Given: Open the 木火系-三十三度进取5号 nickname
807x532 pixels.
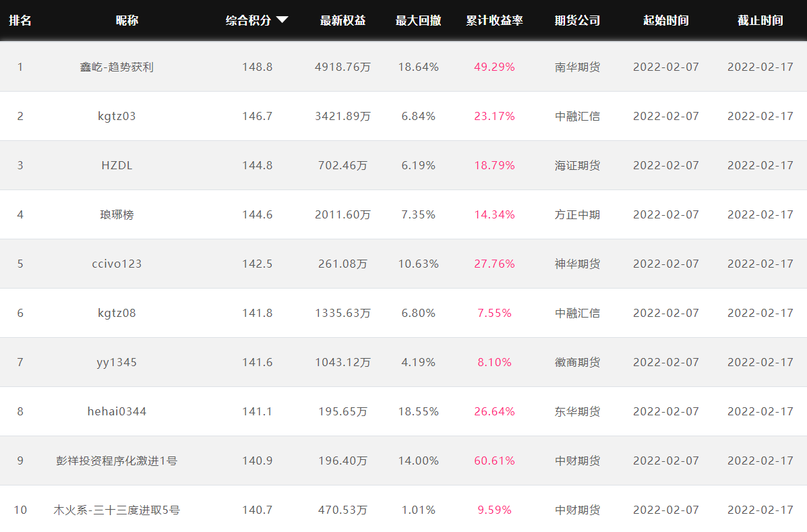Looking at the screenshot, I should pyautogui.click(x=117, y=510).
